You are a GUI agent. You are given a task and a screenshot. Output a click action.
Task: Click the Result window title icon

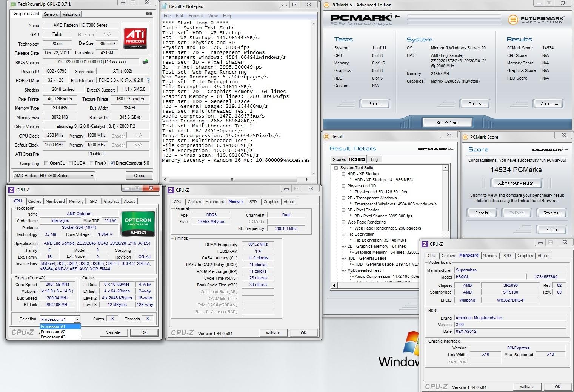coord(326,136)
